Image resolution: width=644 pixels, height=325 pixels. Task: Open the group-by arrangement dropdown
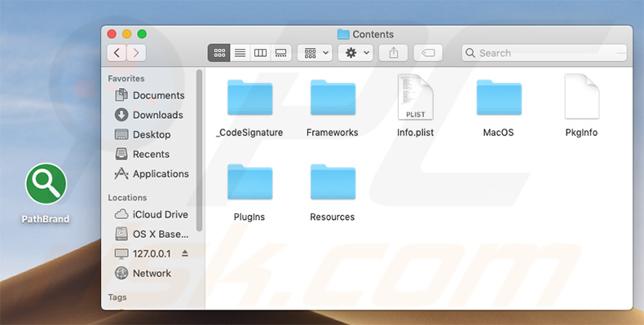pos(315,53)
